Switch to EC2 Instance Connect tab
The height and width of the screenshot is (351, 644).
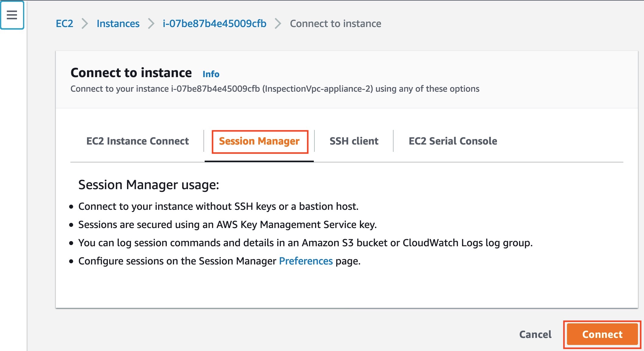[x=138, y=141]
